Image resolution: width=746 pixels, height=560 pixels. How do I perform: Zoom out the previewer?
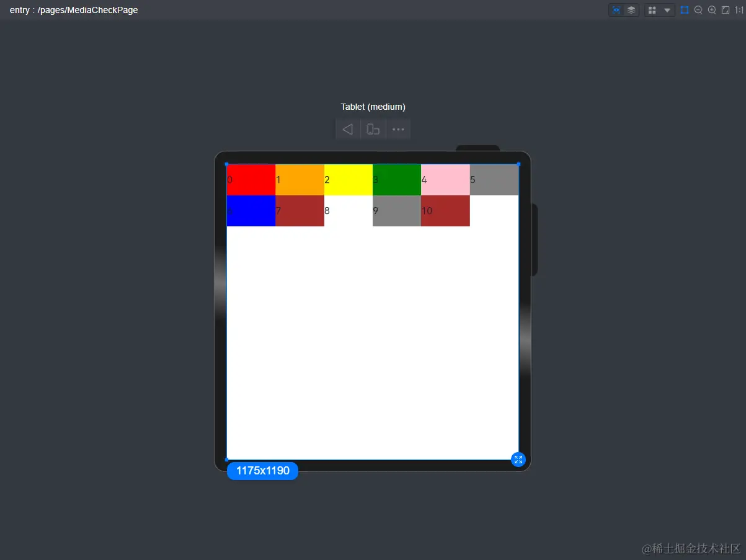pos(698,10)
